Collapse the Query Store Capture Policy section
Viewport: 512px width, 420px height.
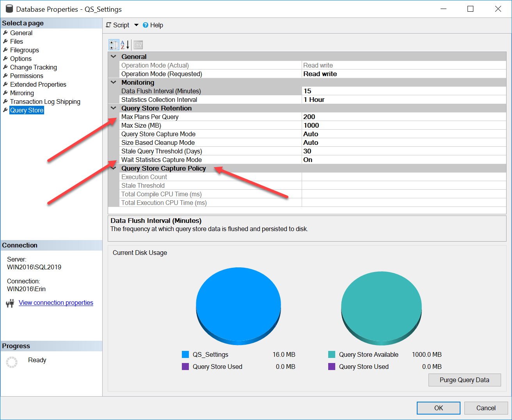(114, 168)
